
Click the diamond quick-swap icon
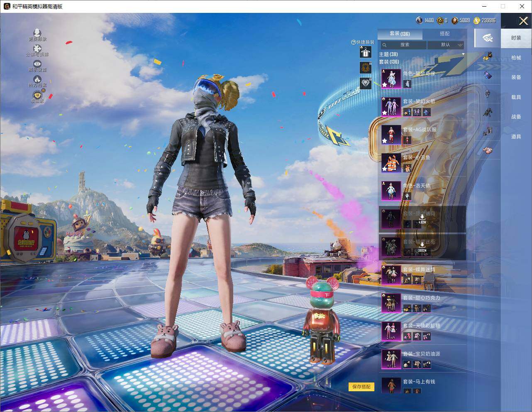365,83
